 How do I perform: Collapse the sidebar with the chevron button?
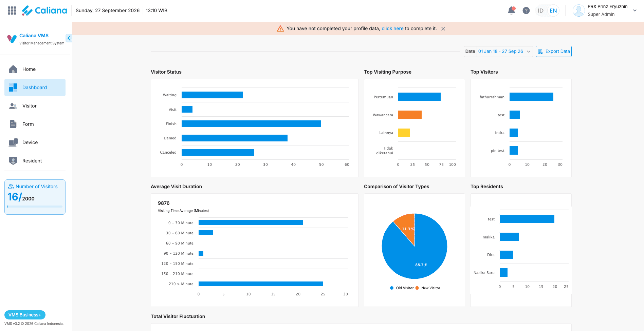(69, 38)
